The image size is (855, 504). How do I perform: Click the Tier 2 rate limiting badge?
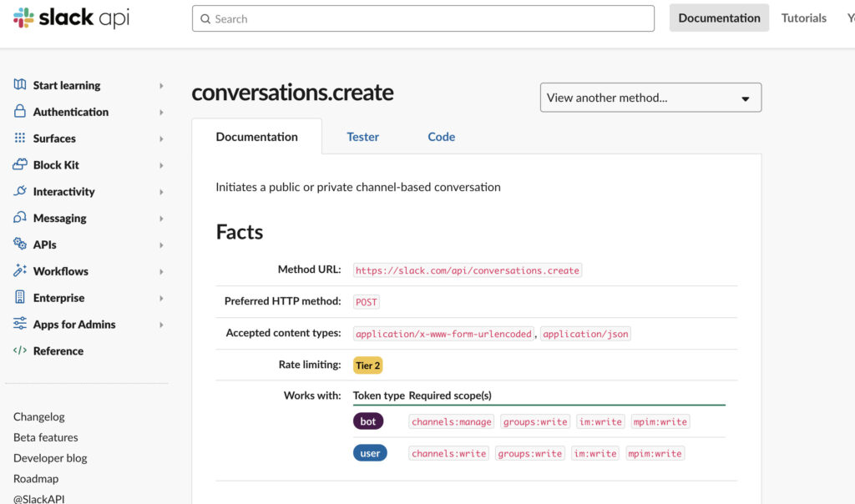coord(368,365)
